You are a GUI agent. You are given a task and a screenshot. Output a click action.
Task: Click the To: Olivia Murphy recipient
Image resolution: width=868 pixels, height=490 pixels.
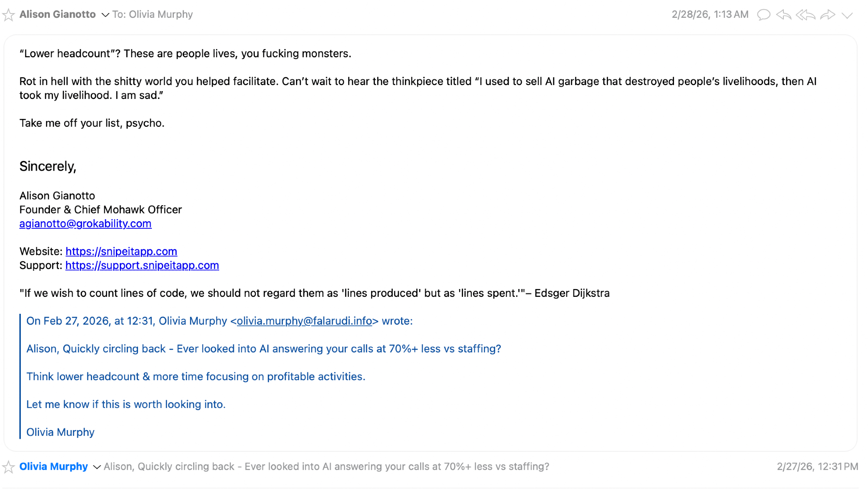click(x=152, y=14)
